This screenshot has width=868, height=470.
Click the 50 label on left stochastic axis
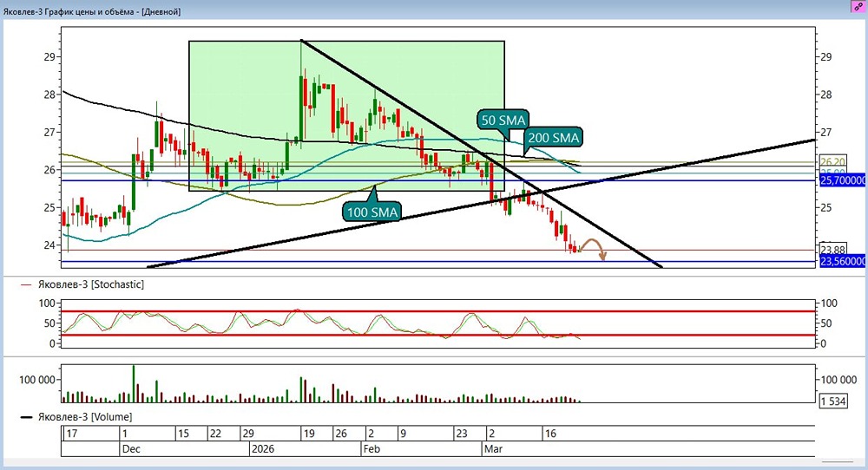click(49, 323)
